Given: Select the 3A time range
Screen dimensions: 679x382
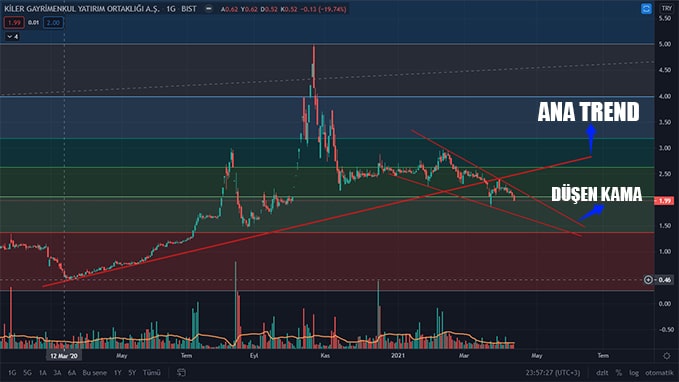Looking at the screenshot, I should coord(57,372).
